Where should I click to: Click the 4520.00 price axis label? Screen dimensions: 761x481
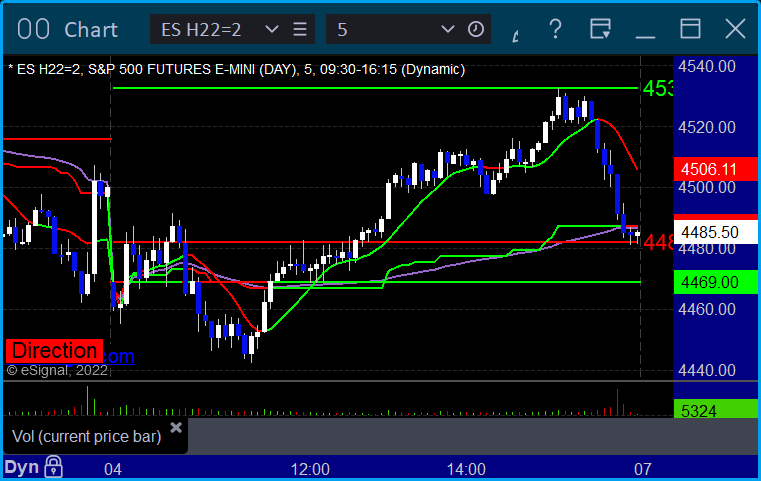[x=707, y=127]
